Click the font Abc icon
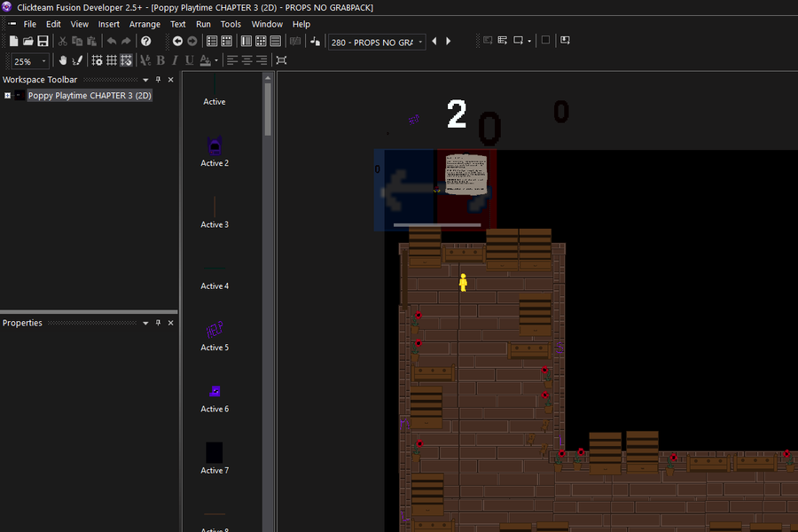This screenshot has width=798, height=532. coord(145,60)
